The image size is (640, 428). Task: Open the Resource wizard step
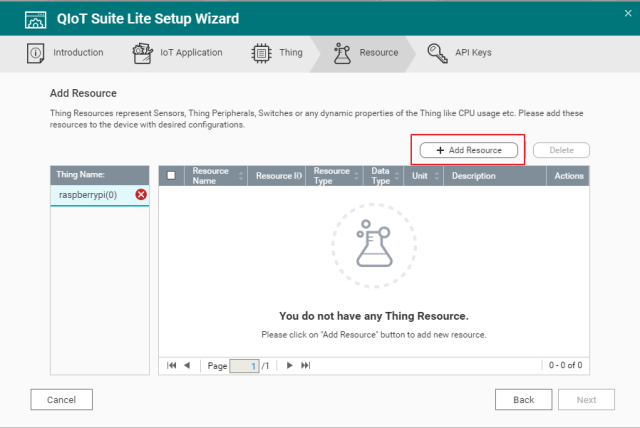[x=365, y=53]
